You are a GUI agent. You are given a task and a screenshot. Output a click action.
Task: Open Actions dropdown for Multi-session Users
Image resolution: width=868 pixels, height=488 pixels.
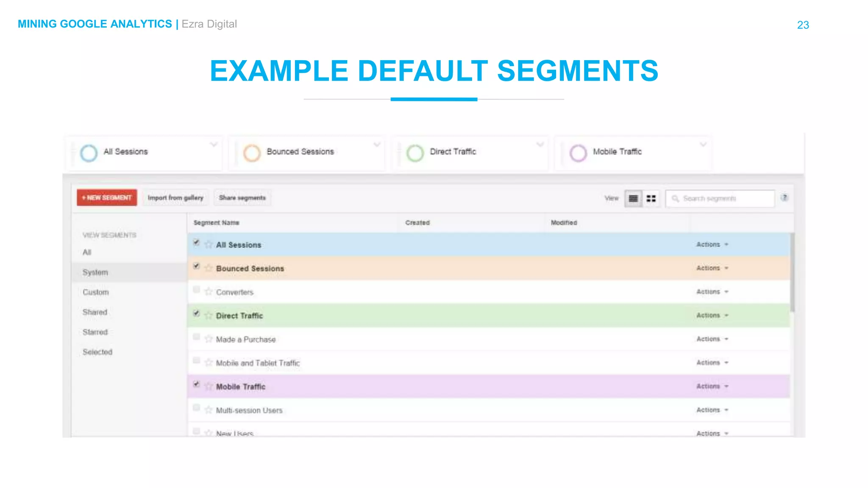pyautogui.click(x=712, y=410)
